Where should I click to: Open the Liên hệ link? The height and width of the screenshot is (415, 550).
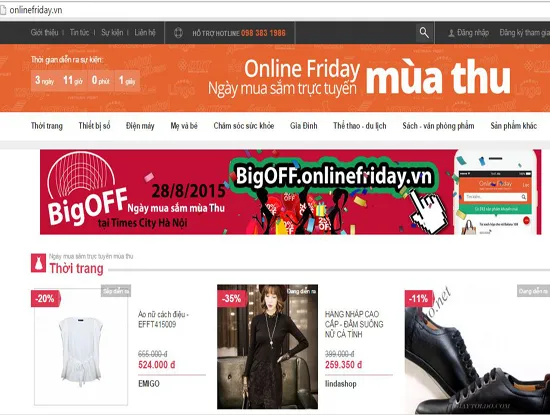[145, 33]
